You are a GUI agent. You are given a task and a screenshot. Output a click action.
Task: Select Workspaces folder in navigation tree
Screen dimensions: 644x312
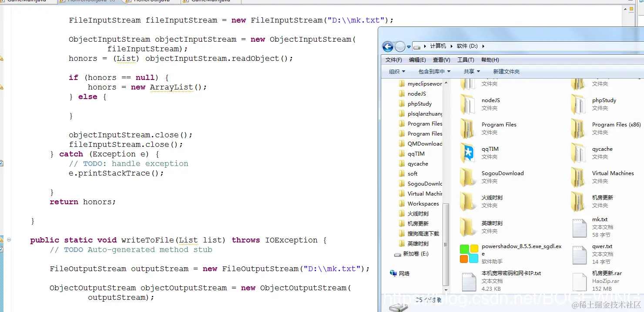419,204
